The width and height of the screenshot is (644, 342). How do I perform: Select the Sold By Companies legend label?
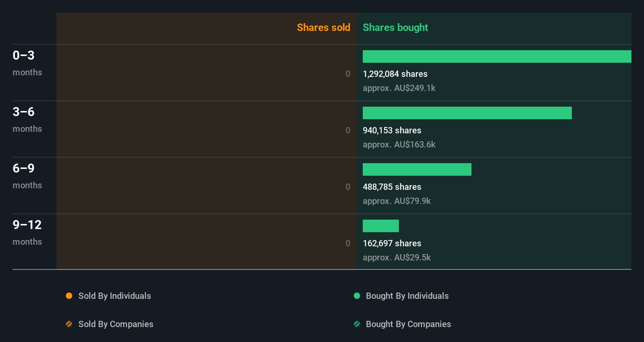(x=116, y=324)
